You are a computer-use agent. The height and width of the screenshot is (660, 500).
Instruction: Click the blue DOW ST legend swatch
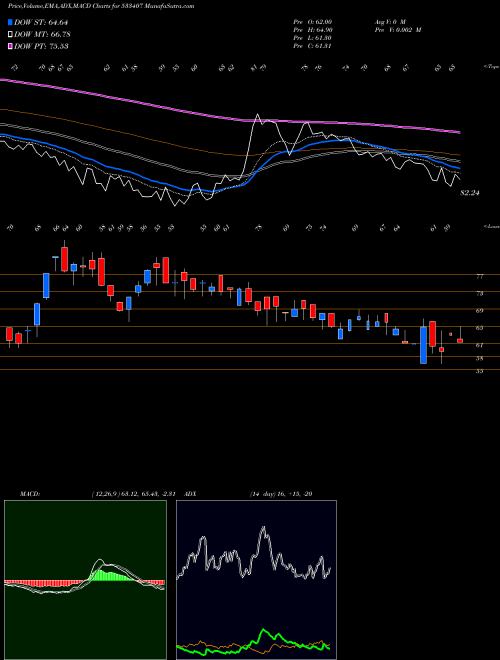10,22
